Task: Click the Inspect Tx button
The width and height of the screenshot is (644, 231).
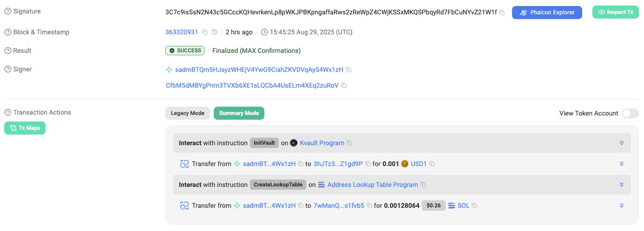Action: pos(616,12)
